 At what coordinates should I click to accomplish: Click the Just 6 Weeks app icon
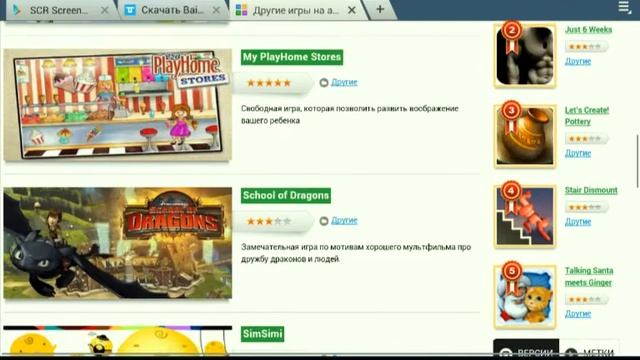(x=524, y=56)
